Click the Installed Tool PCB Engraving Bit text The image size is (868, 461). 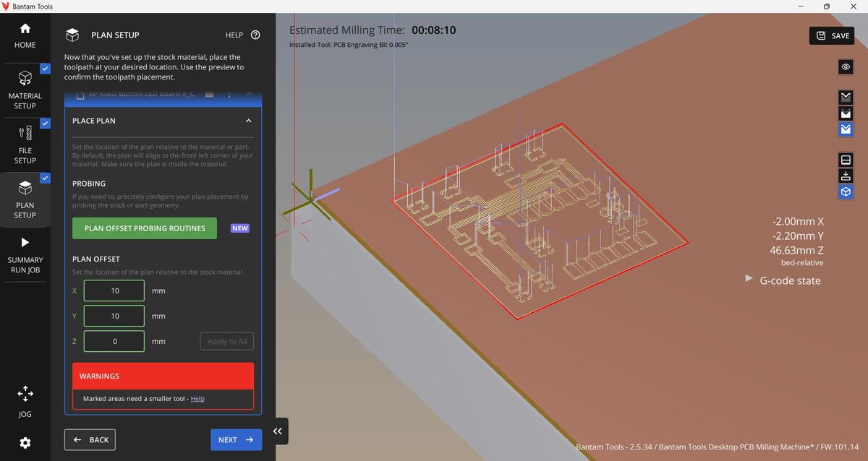[x=349, y=45]
